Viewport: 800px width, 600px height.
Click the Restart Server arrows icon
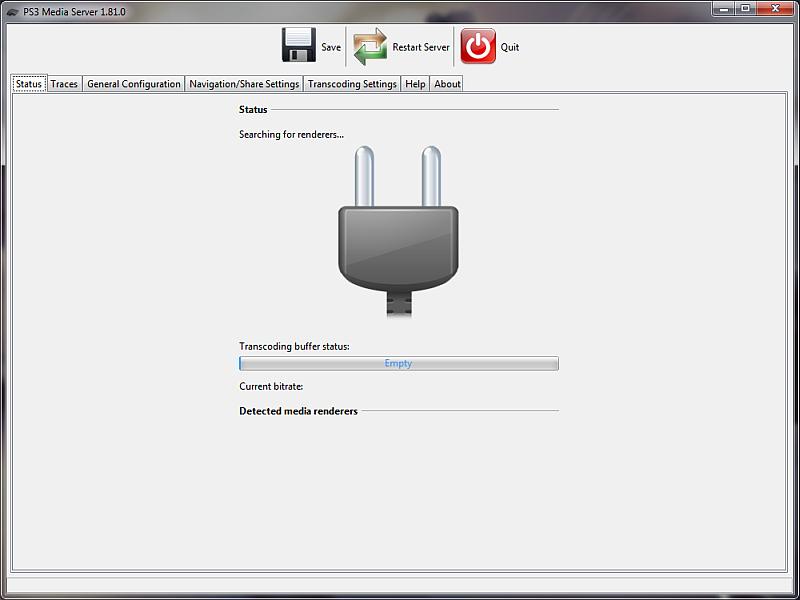(x=370, y=46)
